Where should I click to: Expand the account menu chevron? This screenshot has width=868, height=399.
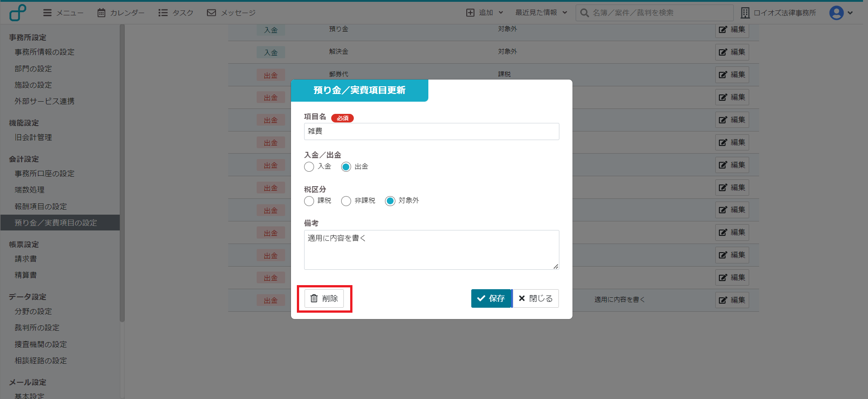click(850, 13)
